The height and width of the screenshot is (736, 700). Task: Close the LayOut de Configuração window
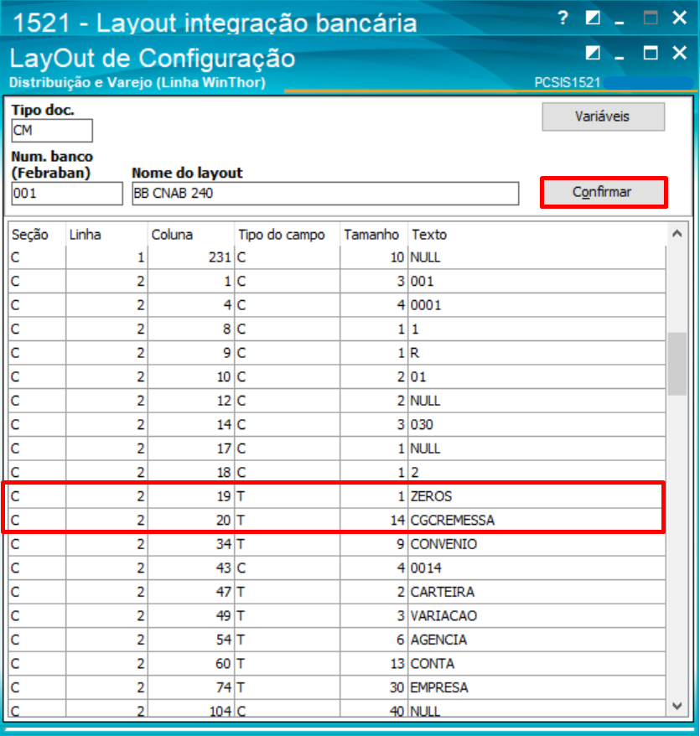[x=679, y=53]
